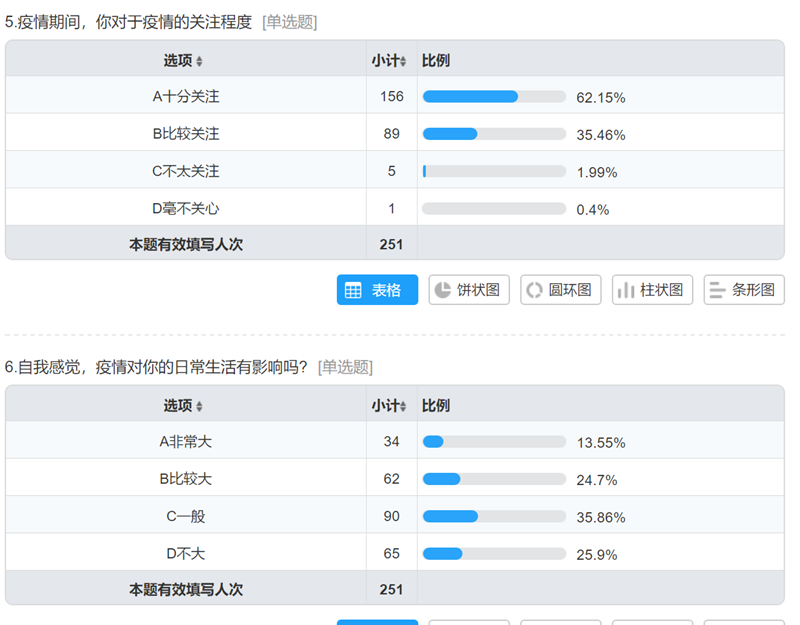Click the D毫不关心 option row
This screenshot has width=800, height=625.
click(x=186, y=209)
